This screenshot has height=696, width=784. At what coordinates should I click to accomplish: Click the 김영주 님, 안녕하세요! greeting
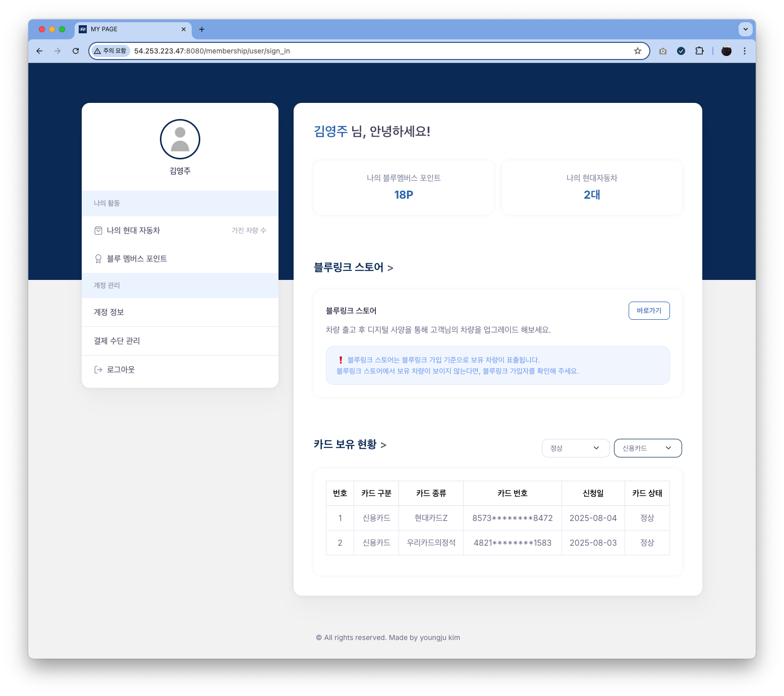click(x=372, y=132)
